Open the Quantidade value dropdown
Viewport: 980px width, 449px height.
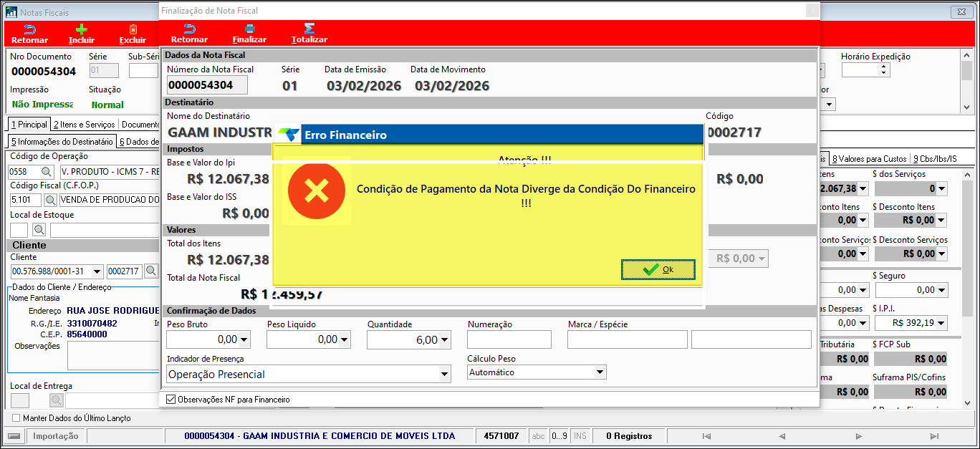pyautogui.click(x=445, y=340)
